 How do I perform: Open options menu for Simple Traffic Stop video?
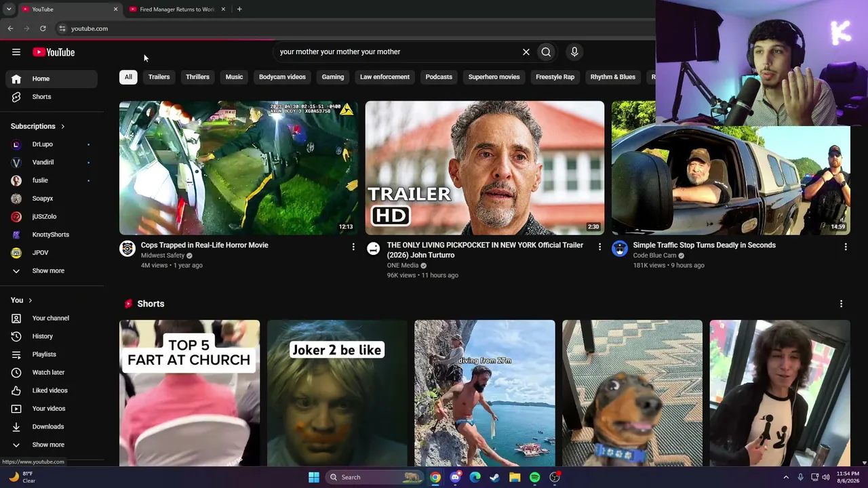(x=846, y=247)
